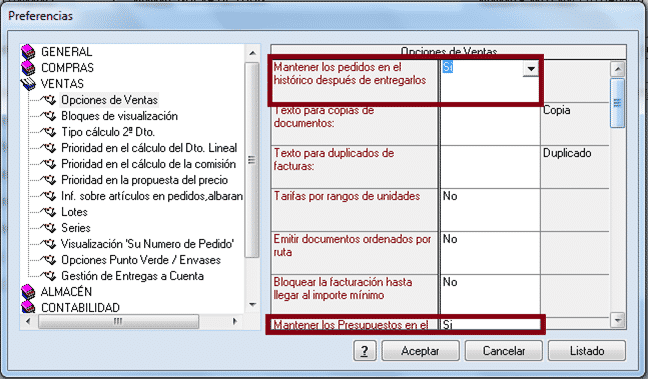This screenshot has width=648, height=379.
Task: Open Opciones Punto Verde / Envases
Action: (x=141, y=260)
